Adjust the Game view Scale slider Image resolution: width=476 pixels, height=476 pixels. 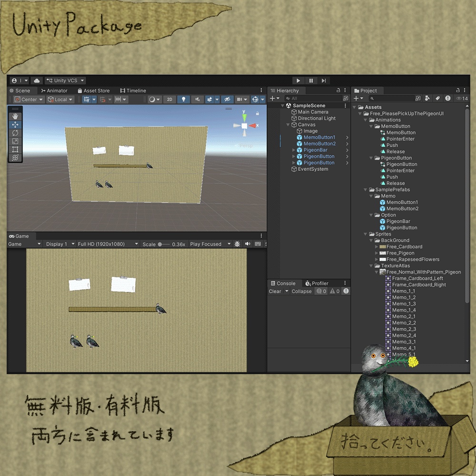coord(163,244)
